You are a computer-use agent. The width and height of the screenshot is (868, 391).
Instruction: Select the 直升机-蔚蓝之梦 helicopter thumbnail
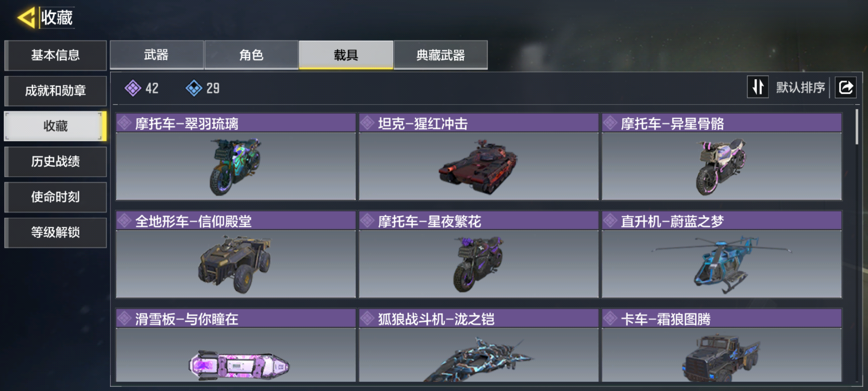[722, 264]
